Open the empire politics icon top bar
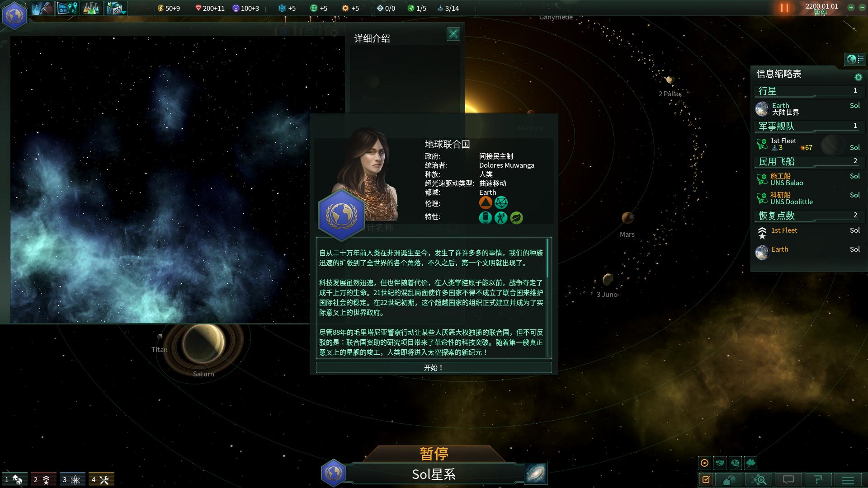868x488 pixels. pos(42,8)
